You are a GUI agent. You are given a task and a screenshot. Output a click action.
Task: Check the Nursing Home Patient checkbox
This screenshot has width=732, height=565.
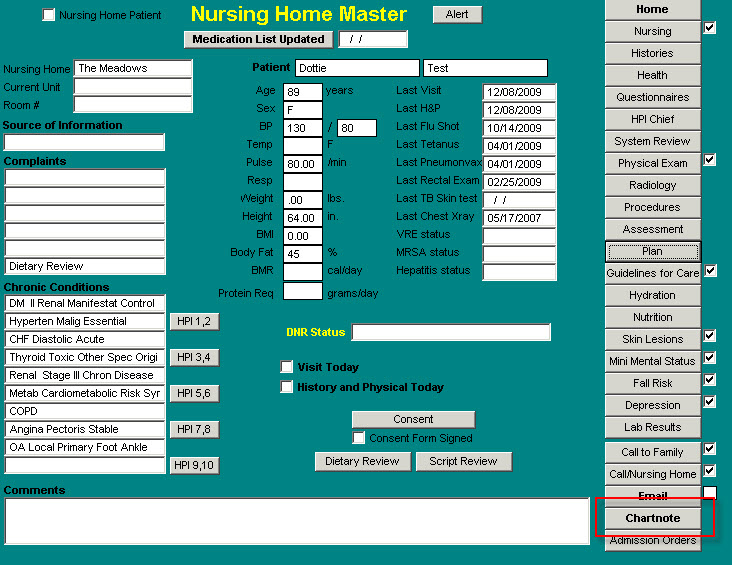coord(49,15)
